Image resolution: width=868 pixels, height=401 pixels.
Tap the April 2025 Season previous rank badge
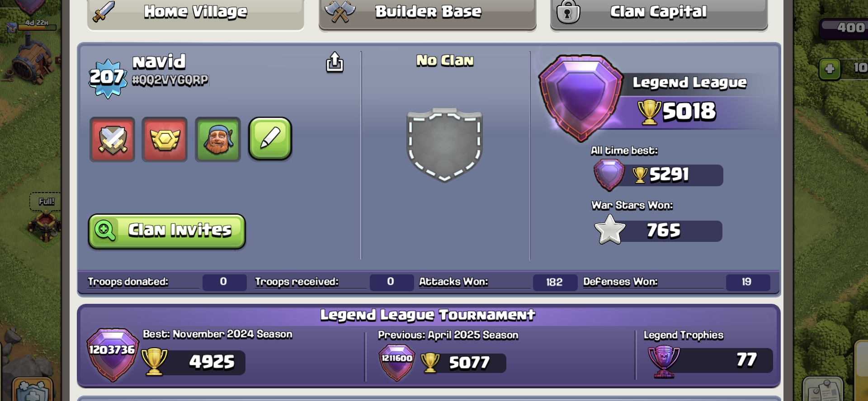pyautogui.click(x=396, y=363)
